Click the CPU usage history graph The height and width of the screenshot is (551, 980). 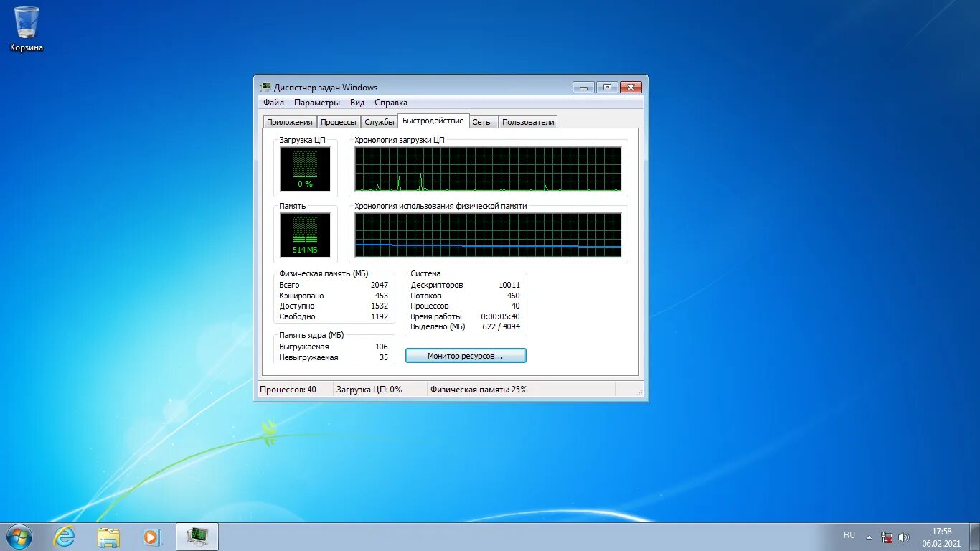point(488,169)
